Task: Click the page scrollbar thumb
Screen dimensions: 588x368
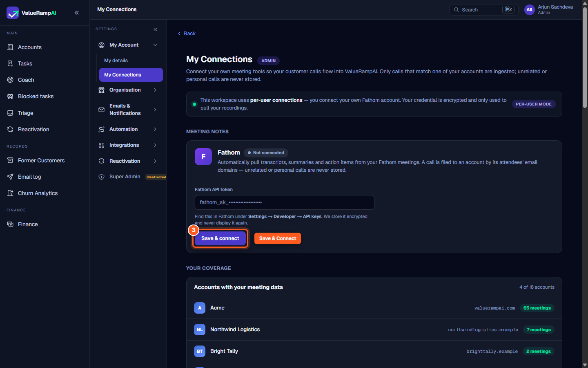Action: [x=585, y=58]
